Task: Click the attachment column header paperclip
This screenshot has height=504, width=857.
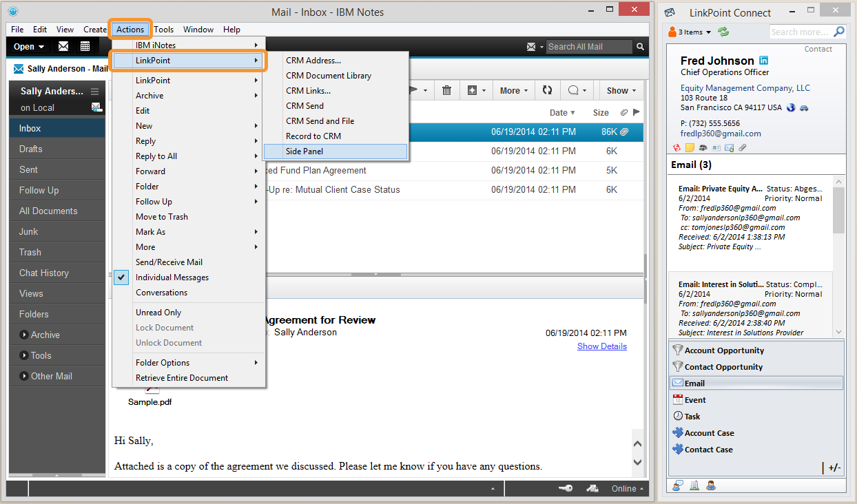Action: (623, 112)
